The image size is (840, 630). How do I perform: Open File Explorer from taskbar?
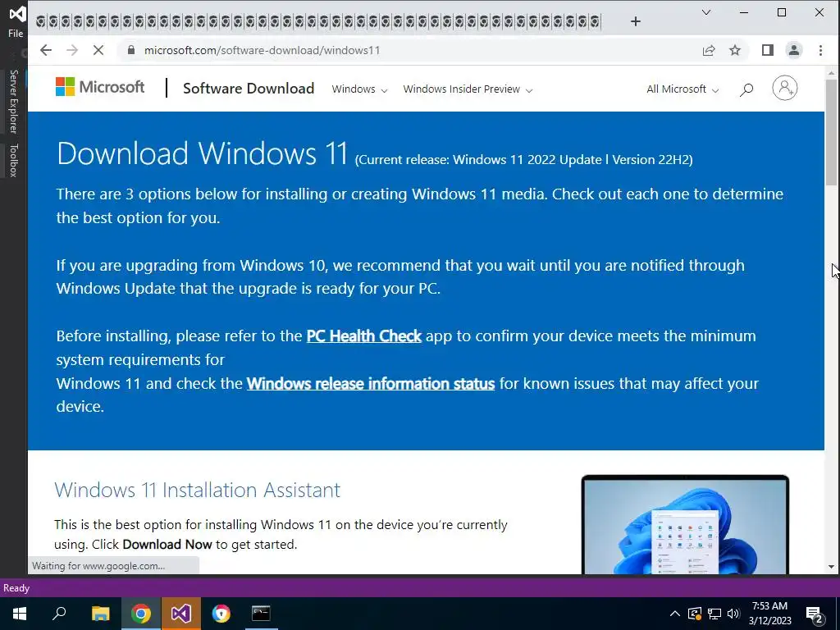[x=100, y=614]
